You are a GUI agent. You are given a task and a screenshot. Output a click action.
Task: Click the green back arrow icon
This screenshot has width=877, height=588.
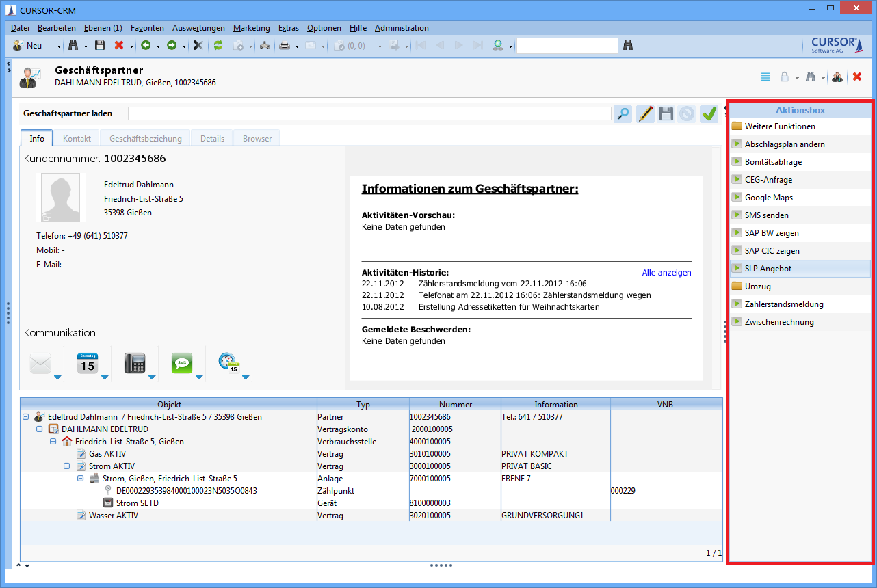click(x=146, y=46)
